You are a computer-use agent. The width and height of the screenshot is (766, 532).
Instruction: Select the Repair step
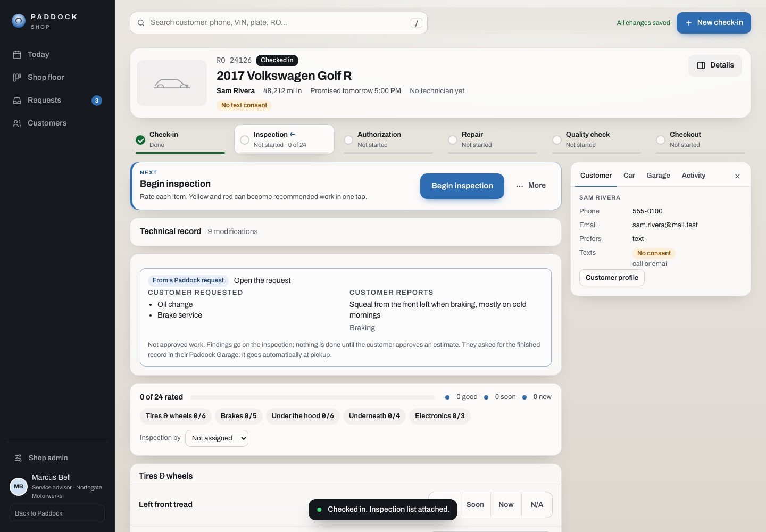pos(493,139)
